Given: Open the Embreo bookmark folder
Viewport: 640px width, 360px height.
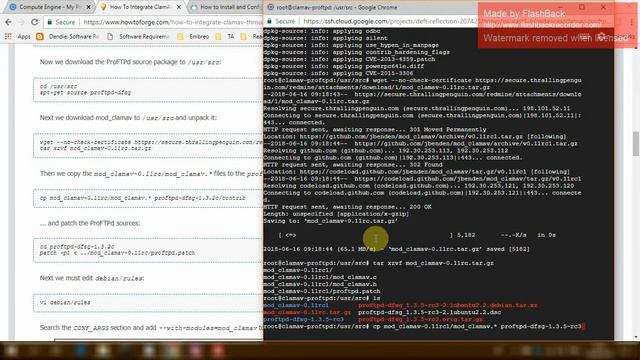Looking at the screenshot, I should [x=193, y=36].
